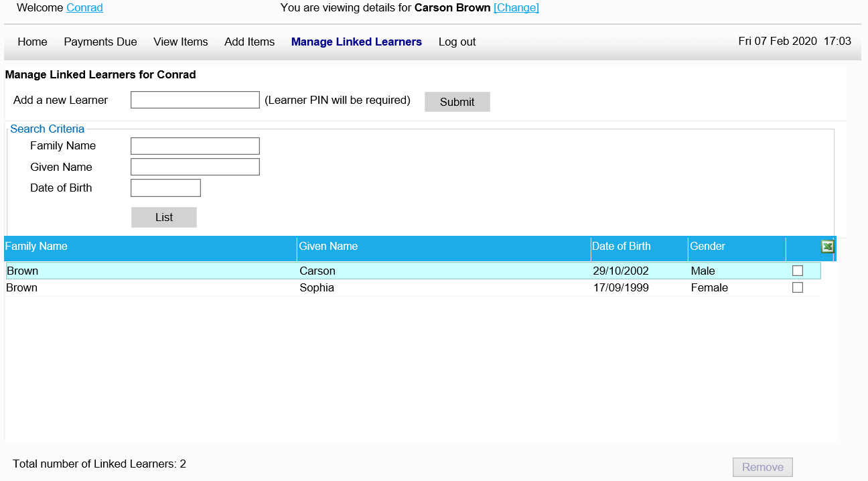Click the Remove button
Screen dimensions: 868x481
pyautogui.click(x=763, y=467)
